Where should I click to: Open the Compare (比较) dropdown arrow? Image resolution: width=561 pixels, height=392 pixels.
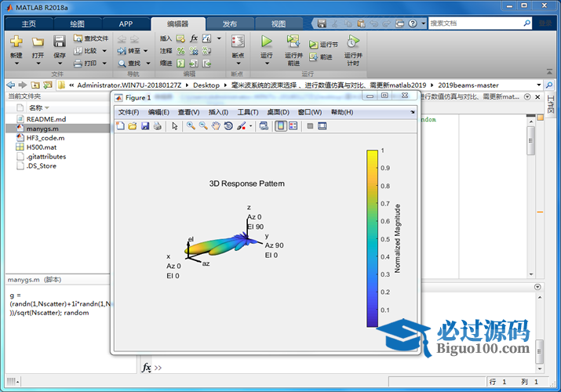(x=103, y=50)
